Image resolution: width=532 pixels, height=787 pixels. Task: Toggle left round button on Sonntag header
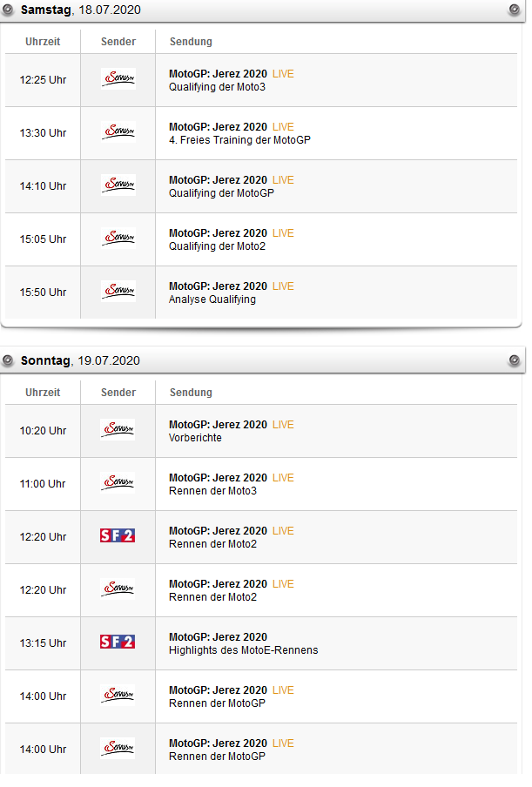coord(10,360)
